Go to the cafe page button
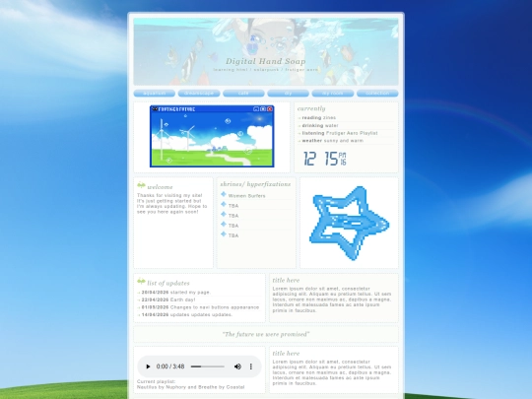The height and width of the screenshot is (399, 532). (x=243, y=93)
